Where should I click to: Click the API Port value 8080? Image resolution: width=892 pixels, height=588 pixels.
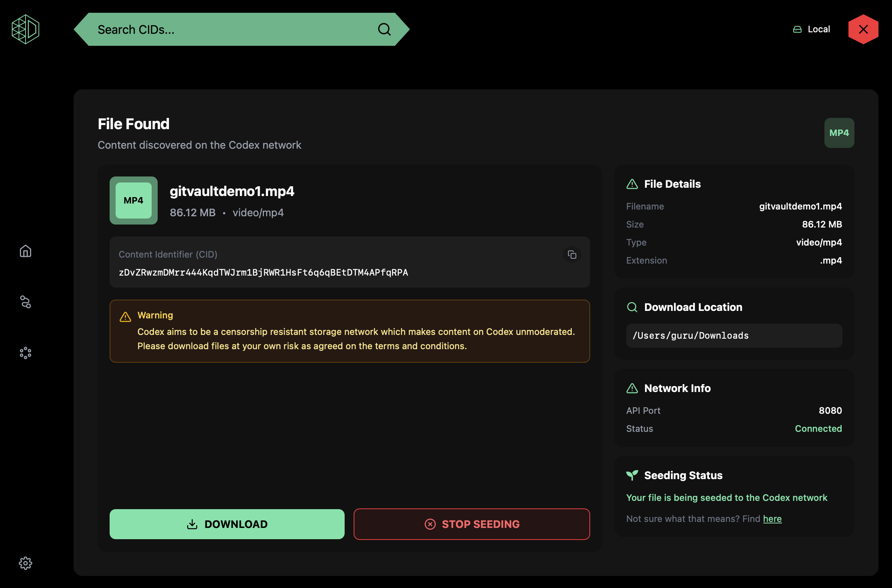[830, 411]
